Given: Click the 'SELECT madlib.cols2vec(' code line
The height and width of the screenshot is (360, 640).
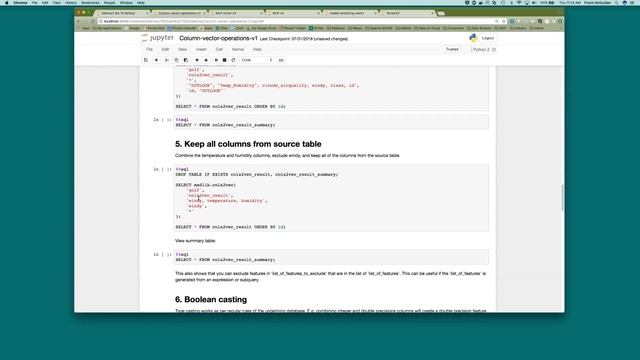Looking at the screenshot, I should point(206,185).
